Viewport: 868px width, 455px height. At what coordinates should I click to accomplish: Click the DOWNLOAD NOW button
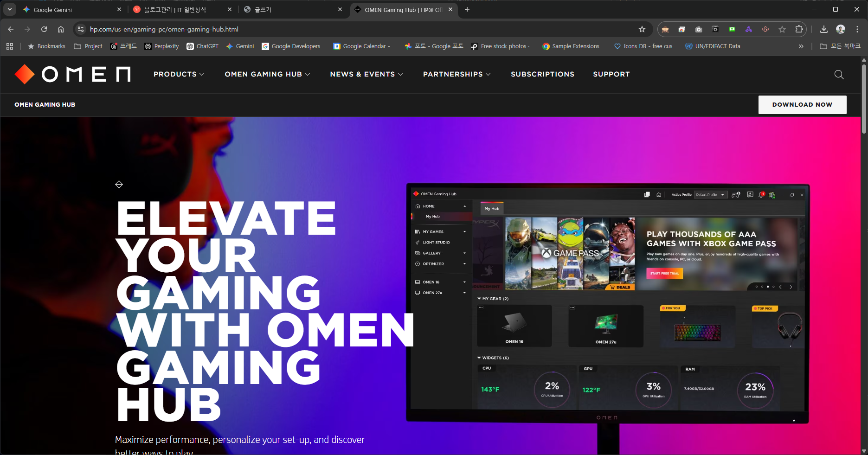(x=802, y=105)
